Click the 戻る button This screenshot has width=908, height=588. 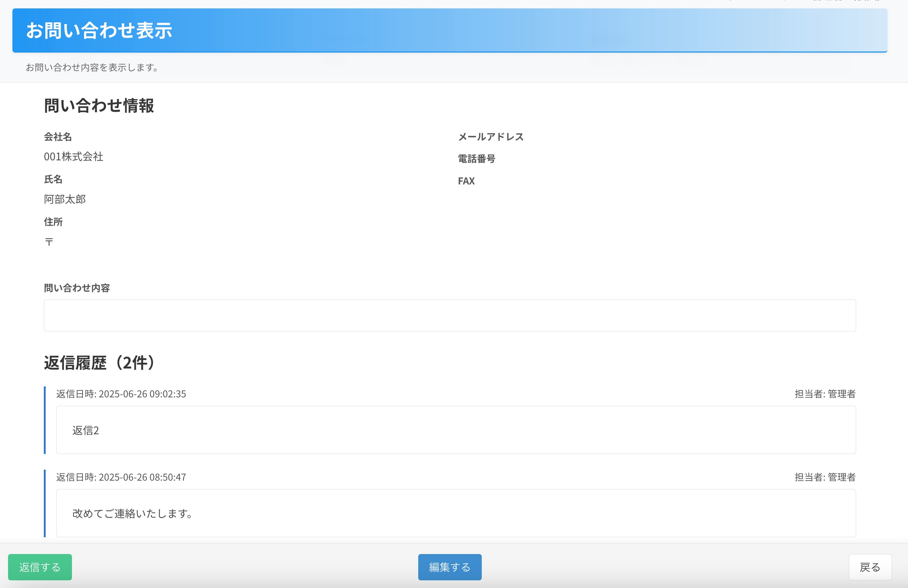point(870,567)
